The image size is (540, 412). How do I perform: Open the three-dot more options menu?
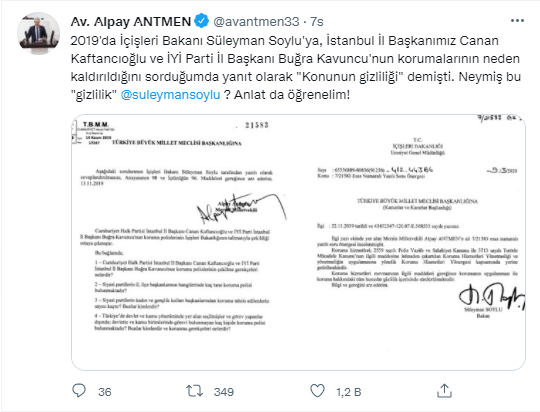click(517, 21)
